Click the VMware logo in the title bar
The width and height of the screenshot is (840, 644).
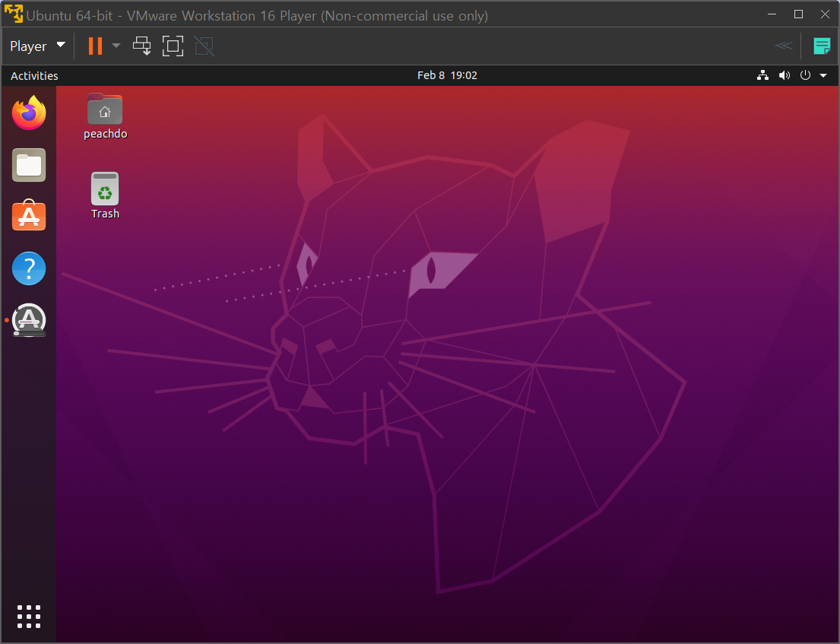(14, 14)
